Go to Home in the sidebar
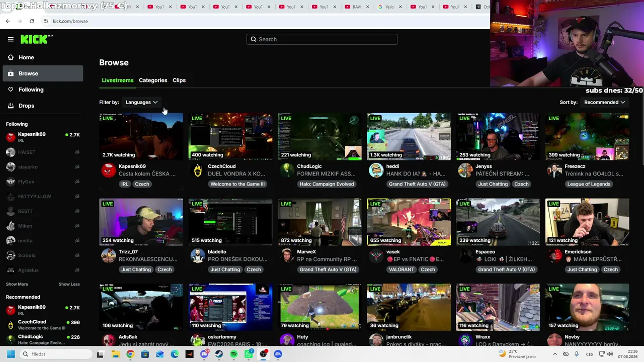Screen dimensions: 644x362 [43, 57]
